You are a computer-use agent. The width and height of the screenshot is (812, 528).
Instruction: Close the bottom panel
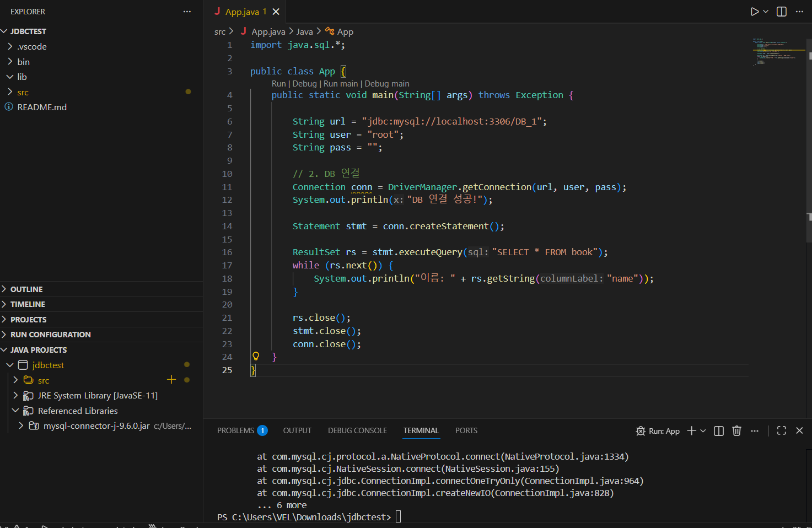tap(799, 431)
